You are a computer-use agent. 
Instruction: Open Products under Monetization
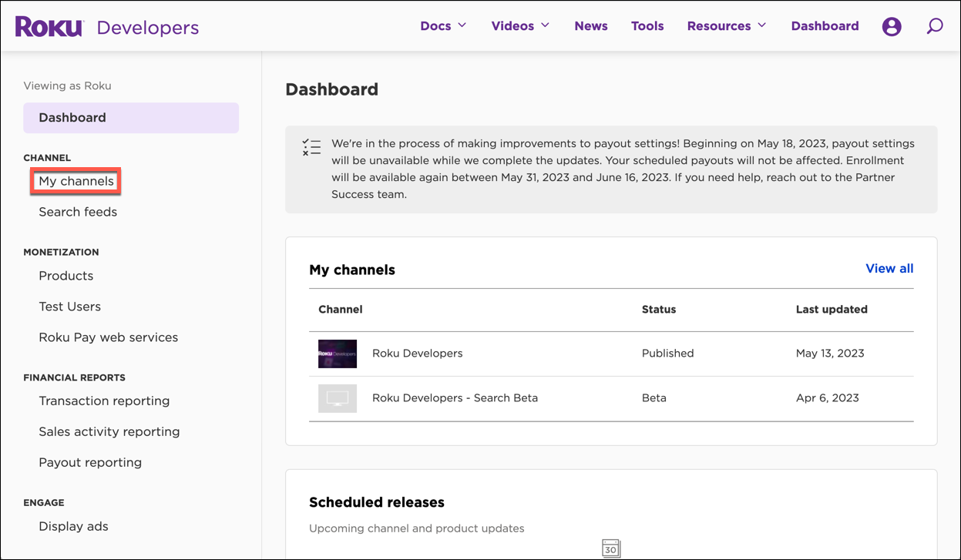[x=66, y=275]
